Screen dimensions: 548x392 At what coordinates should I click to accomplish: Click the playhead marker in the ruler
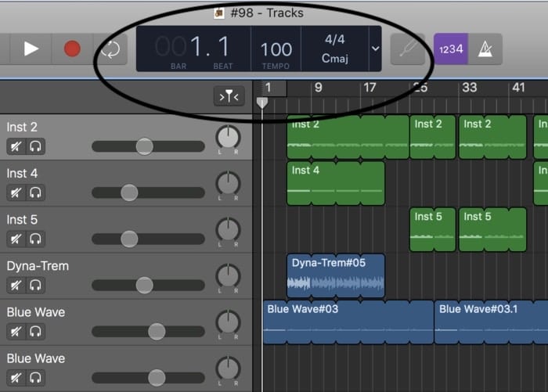[x=262, y=102]
